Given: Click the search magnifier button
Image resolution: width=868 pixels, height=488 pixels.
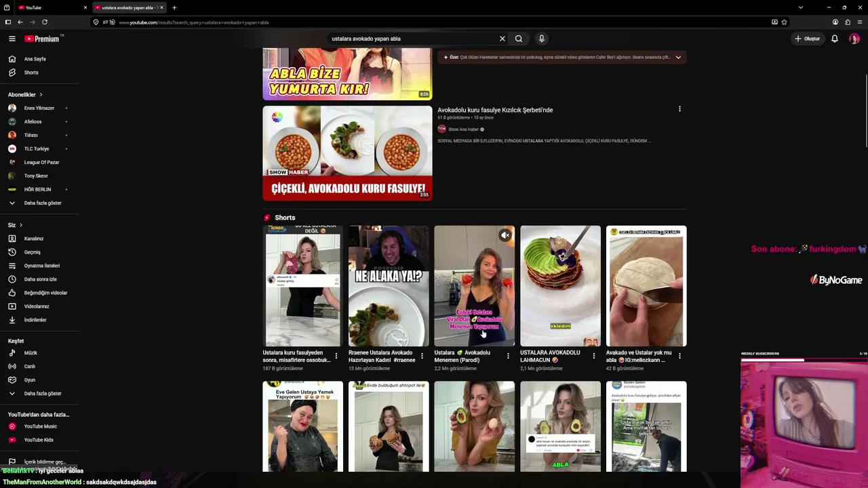Looking at the screenshot, I should [x=519, y=39].
